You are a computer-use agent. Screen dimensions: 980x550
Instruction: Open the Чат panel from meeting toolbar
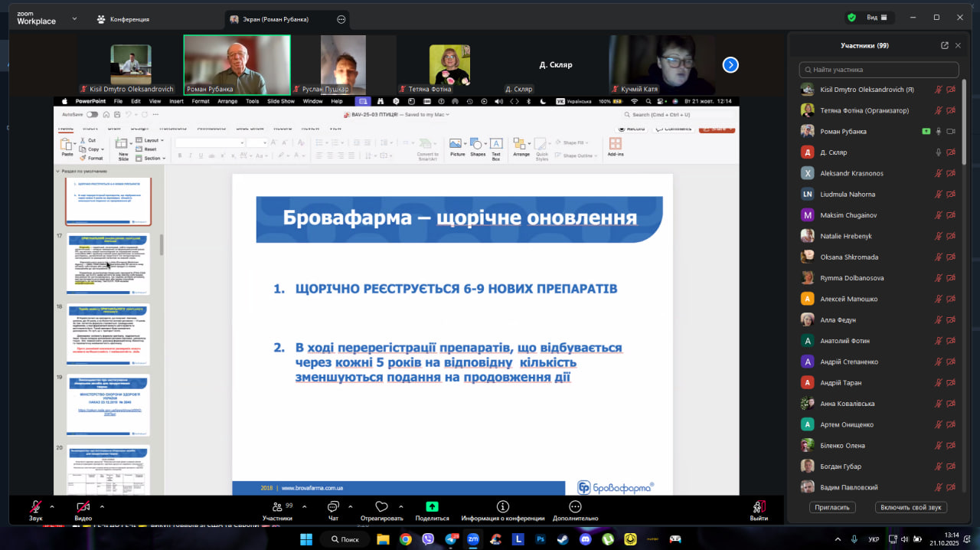[333, 507]
